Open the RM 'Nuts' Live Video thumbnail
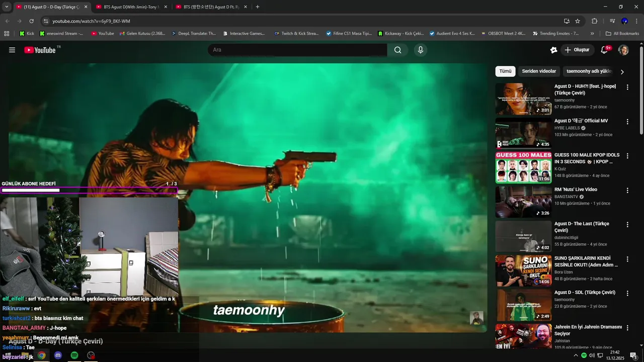This screenshot has width=644, height=362. (x=524, y=202)
